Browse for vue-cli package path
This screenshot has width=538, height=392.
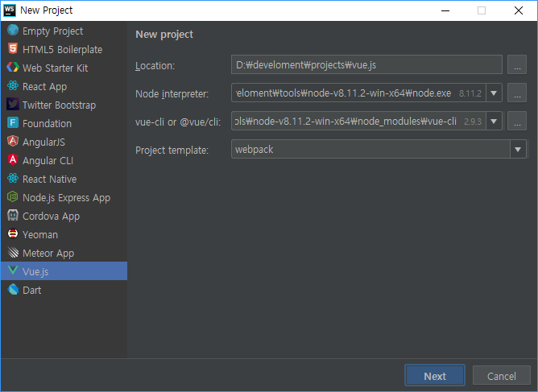tap(517, 121)
